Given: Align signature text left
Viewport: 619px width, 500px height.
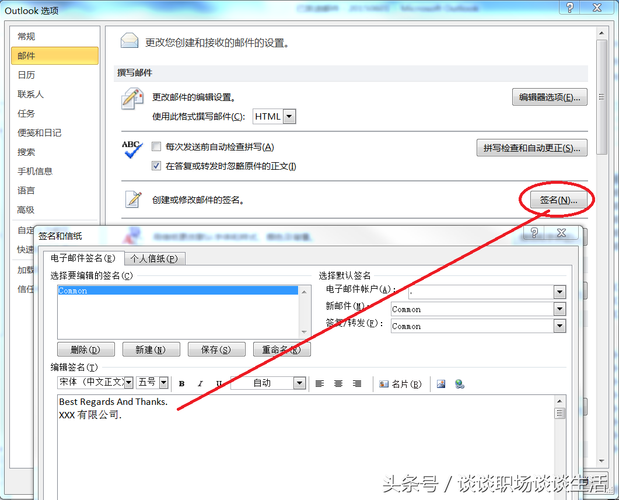Looking at the screenshot, I should click(320, 384).
